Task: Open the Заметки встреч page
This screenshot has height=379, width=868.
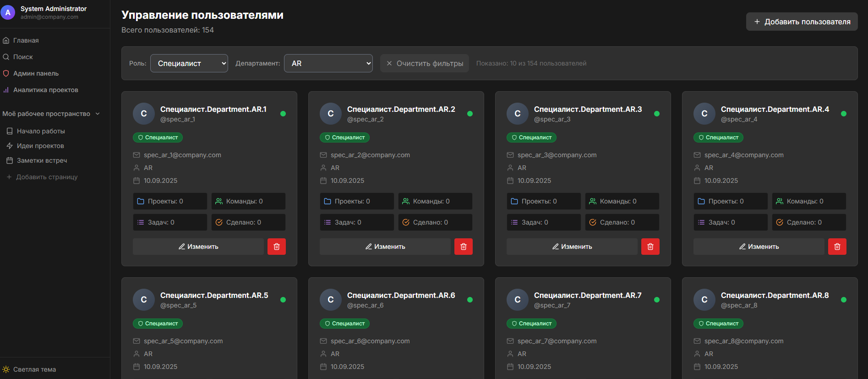Action: (42, 160)
